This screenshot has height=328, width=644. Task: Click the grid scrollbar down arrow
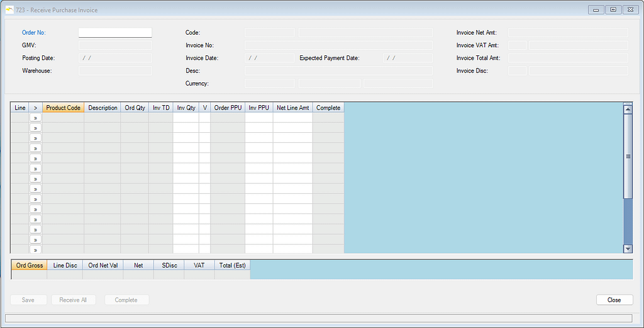pos(627,249)
